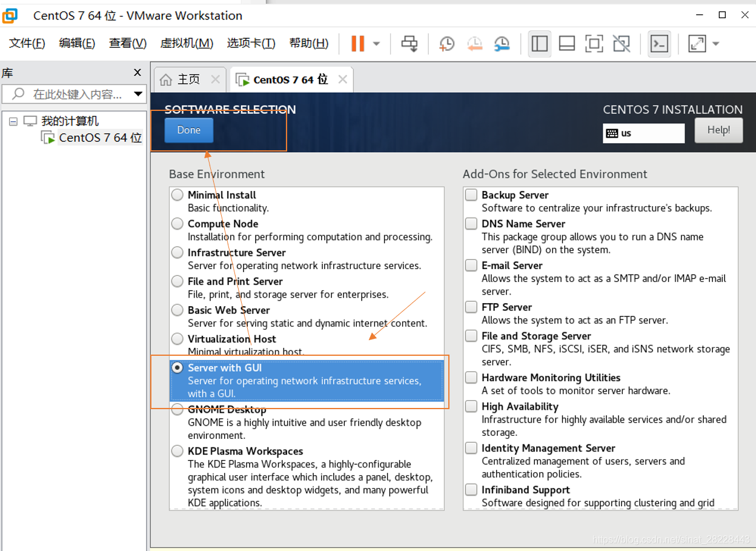Open the 文件(F) menu
Viewport: 756px width, 551px height.
(x=27, y=43)
